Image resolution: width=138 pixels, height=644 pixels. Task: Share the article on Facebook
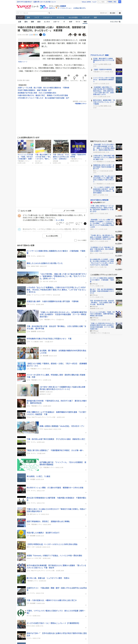pos(44,35)
